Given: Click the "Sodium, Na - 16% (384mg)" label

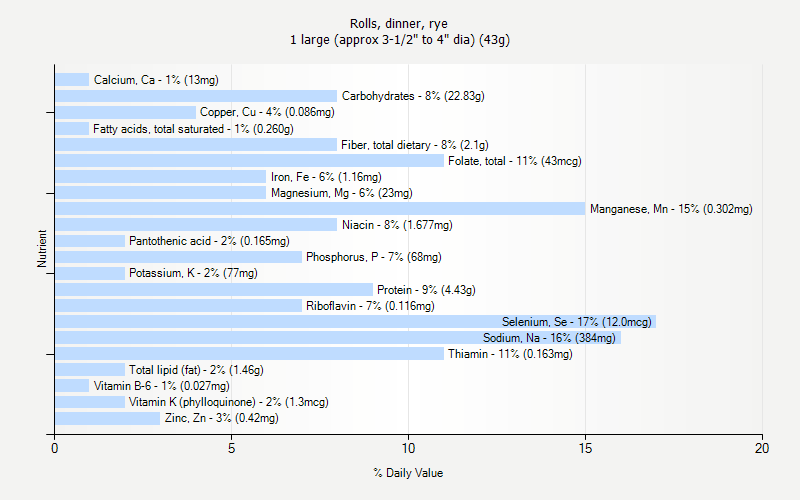Looking at the screenshot, I should point(549,338).
